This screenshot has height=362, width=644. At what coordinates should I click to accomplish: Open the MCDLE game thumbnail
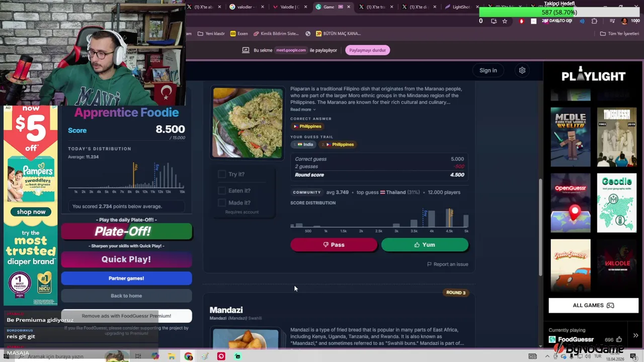(x=571, y=137)
